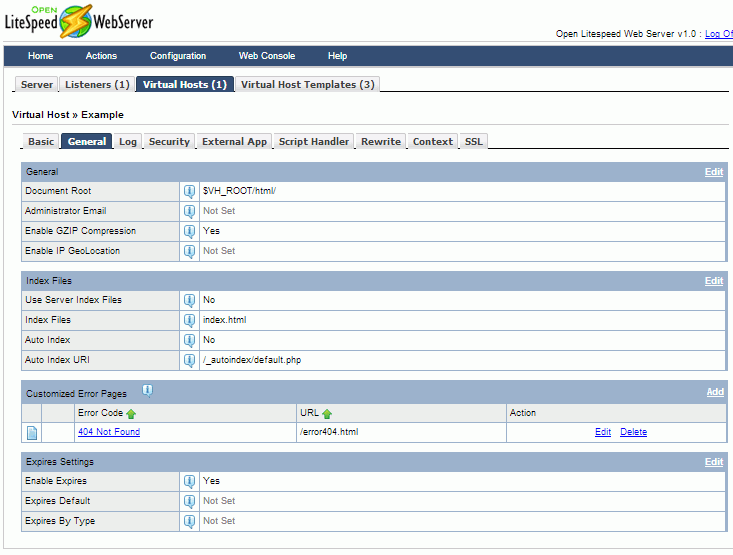This screenshot has height=555, width=733.
Task: Sort by Error Code using green arrow
Action: [x=131, y=413]
